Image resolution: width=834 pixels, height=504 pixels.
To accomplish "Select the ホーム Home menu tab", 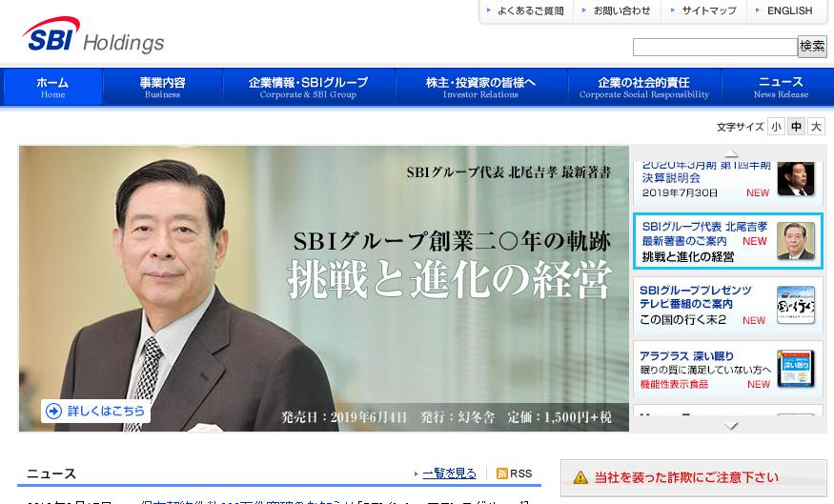I will coord(52,88).
